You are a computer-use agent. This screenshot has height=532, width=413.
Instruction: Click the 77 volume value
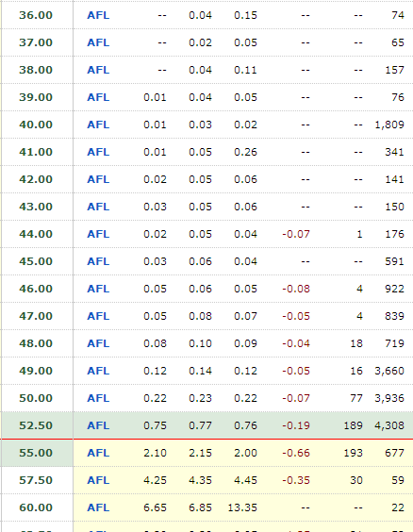point(356,398)
